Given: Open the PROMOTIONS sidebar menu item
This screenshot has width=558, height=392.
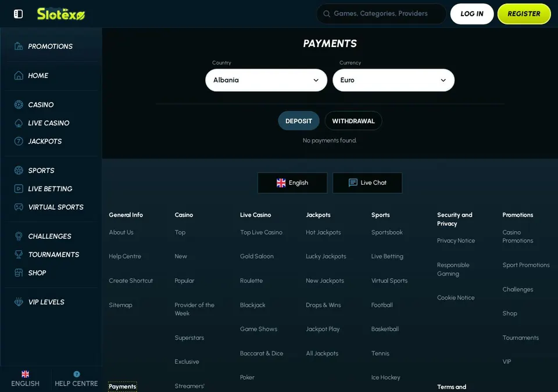Looking at the screenshot, I should point(52,46).
